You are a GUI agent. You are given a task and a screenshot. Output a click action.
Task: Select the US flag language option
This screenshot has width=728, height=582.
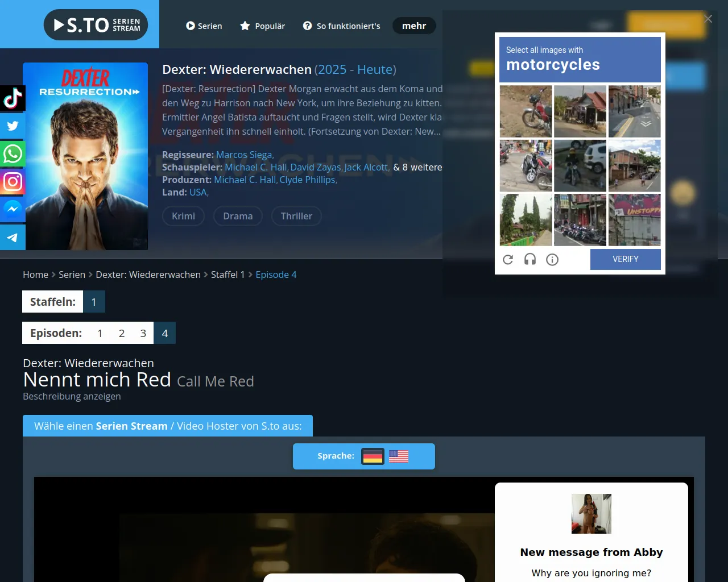[399, 456]
